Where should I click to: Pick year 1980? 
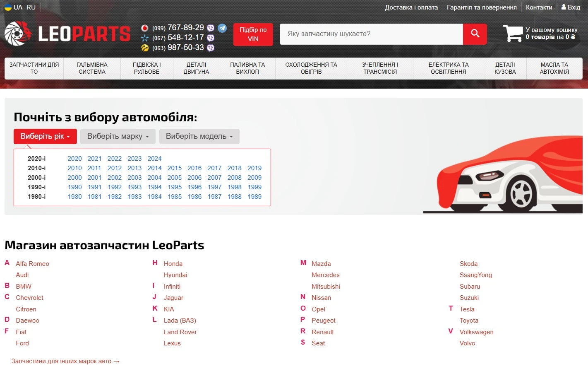[74, 197]
